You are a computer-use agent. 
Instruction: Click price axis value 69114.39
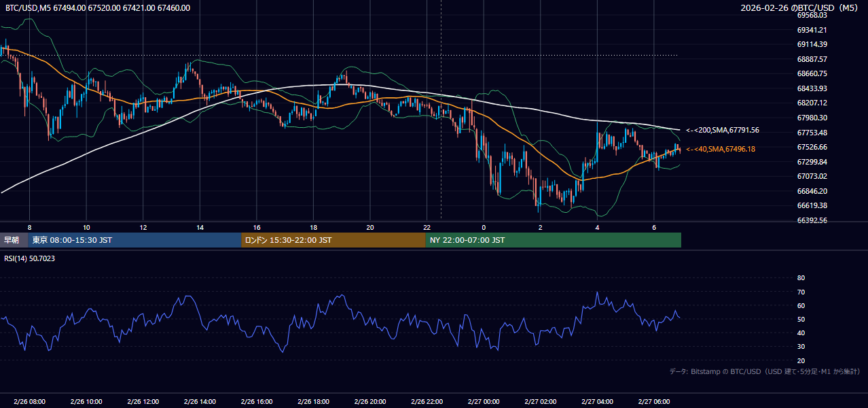point(812,44)
